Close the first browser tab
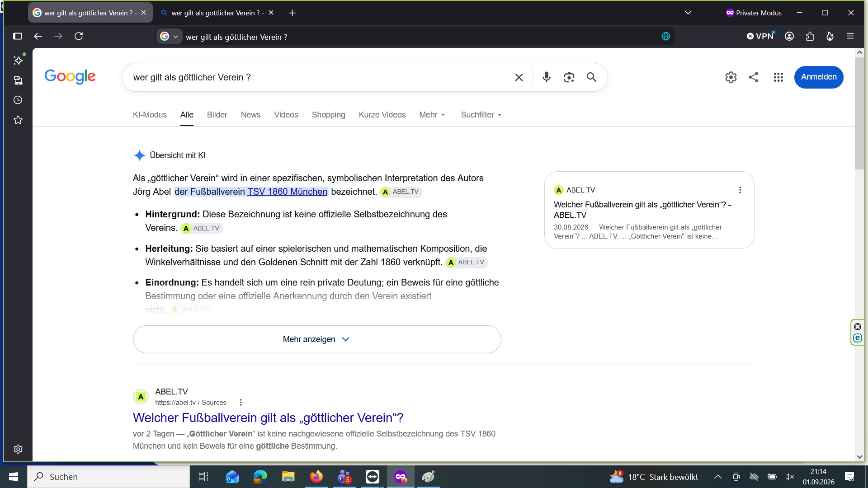868x488 pixels. (x=143, y=13)
